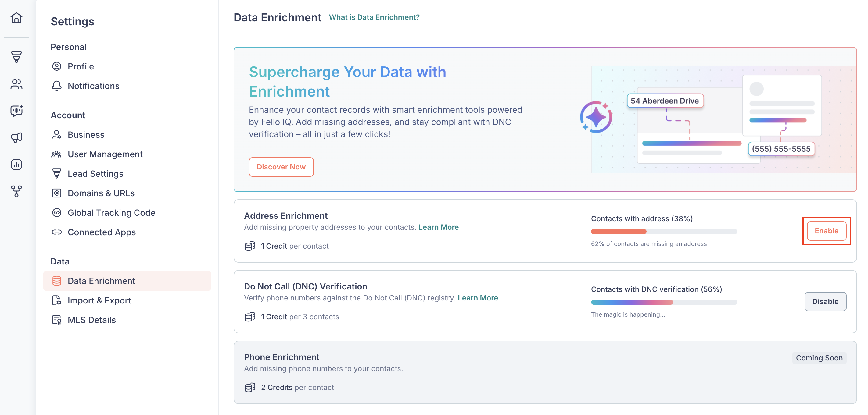Click the Domains & URLs at-sign icon
This screenshot has height=415, width=868.
[x=57, y=193]
